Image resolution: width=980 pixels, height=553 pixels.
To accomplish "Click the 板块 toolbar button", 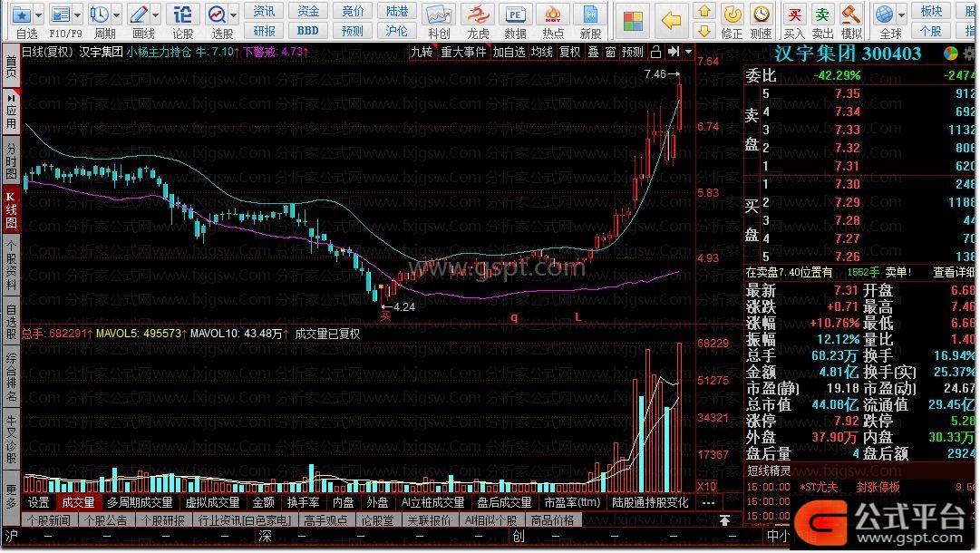I will click(931, 11).
